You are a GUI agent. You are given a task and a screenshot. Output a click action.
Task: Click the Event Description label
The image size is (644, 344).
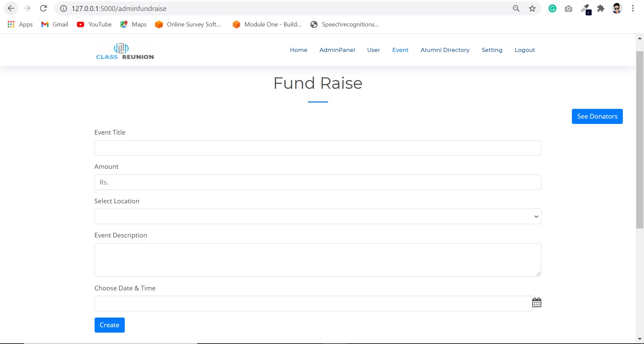(x=121, y=235)
